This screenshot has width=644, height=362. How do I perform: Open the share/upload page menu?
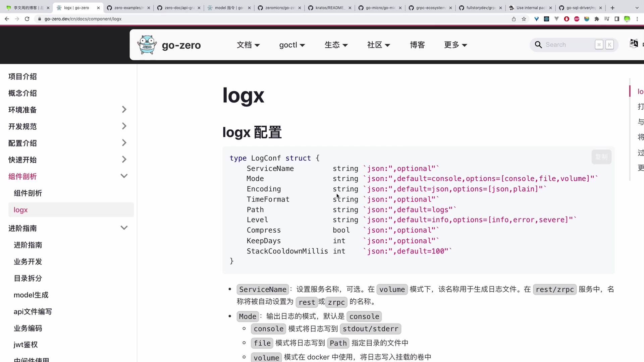(514, 19)
